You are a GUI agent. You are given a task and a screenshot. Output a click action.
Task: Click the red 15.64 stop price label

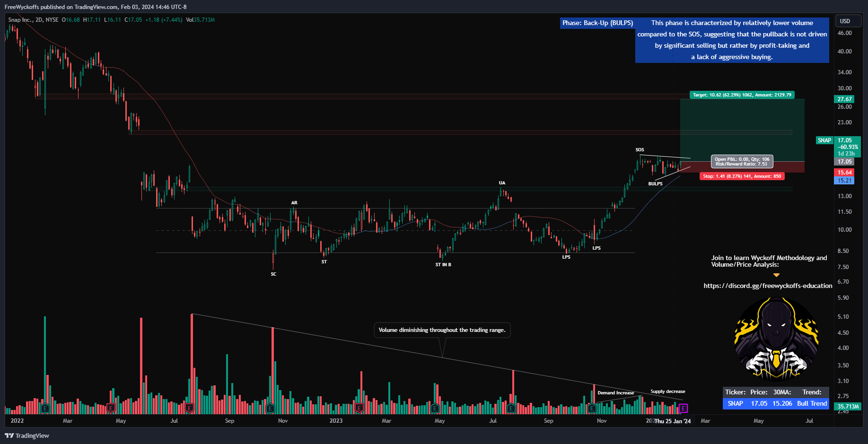click(845, 173)
